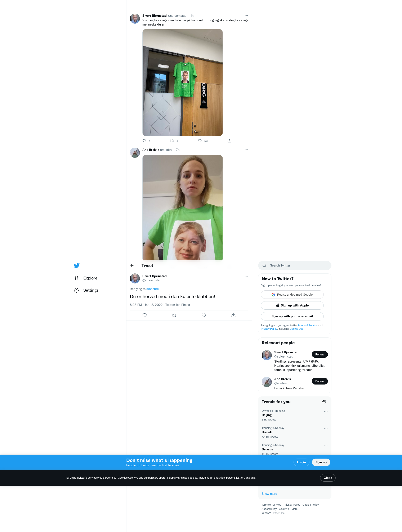402x532 pixels.
Task: Retweet the main tweet by Sivert Bjørnstad
Action: pyautogui.click(x=174, y=315)
